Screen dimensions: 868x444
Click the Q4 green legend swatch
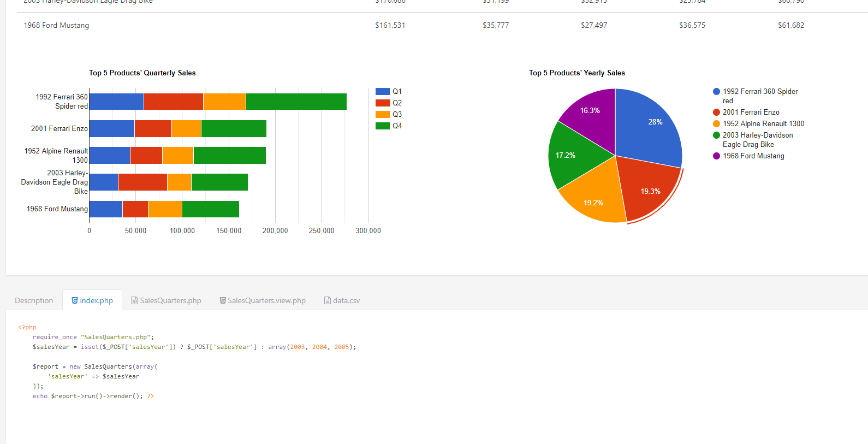383,126
